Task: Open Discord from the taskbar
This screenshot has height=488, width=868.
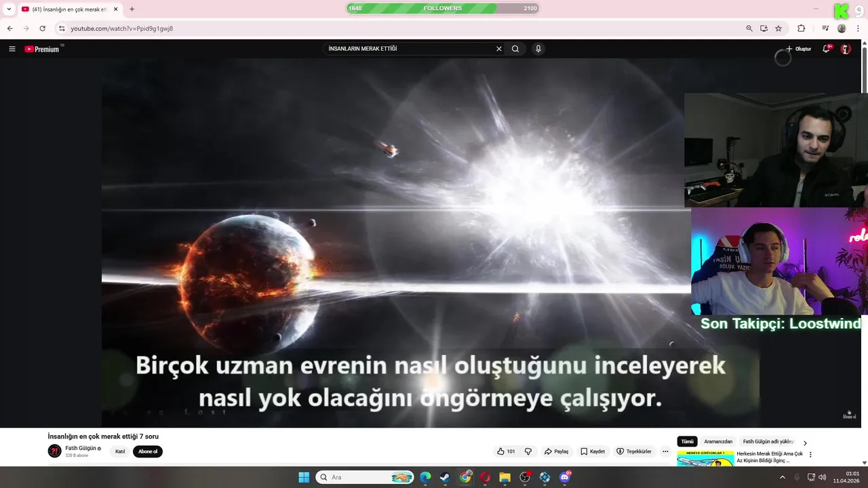Action: (565, 477)
